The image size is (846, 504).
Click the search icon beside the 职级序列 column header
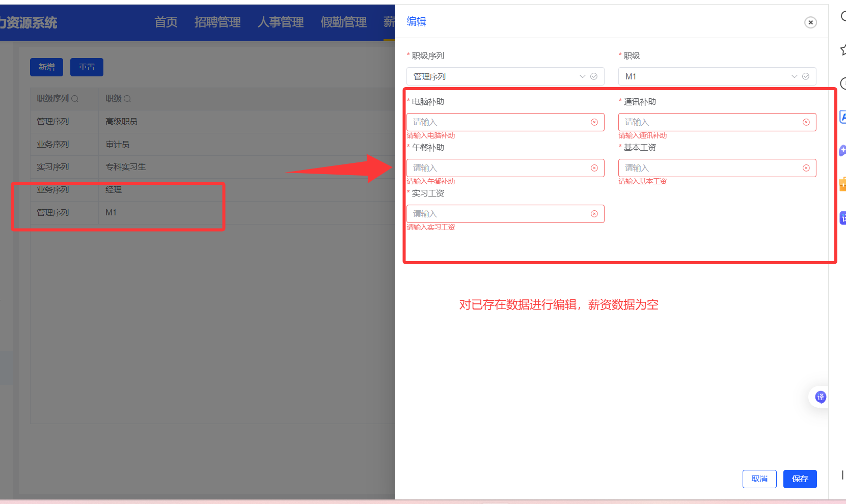(x=75, y=99)
